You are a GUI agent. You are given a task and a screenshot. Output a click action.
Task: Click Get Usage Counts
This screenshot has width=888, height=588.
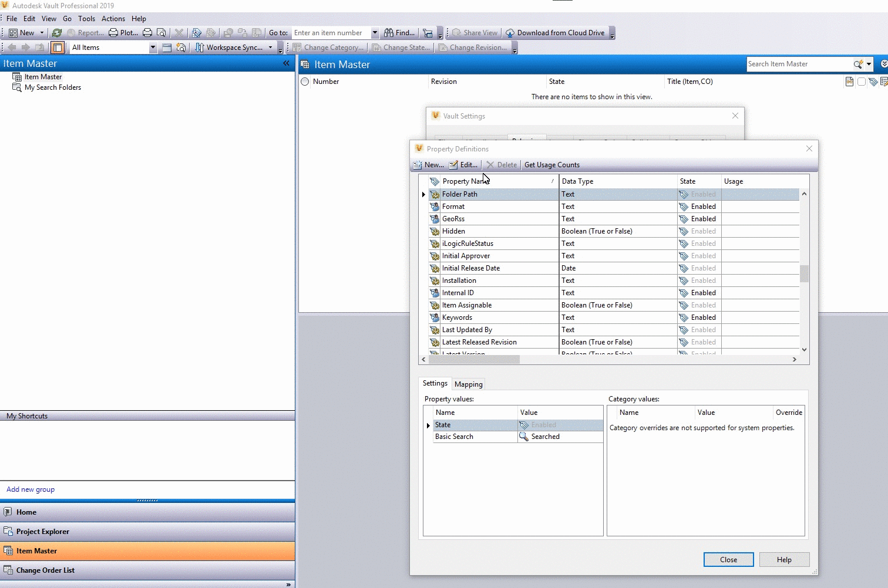pos(552,165)
